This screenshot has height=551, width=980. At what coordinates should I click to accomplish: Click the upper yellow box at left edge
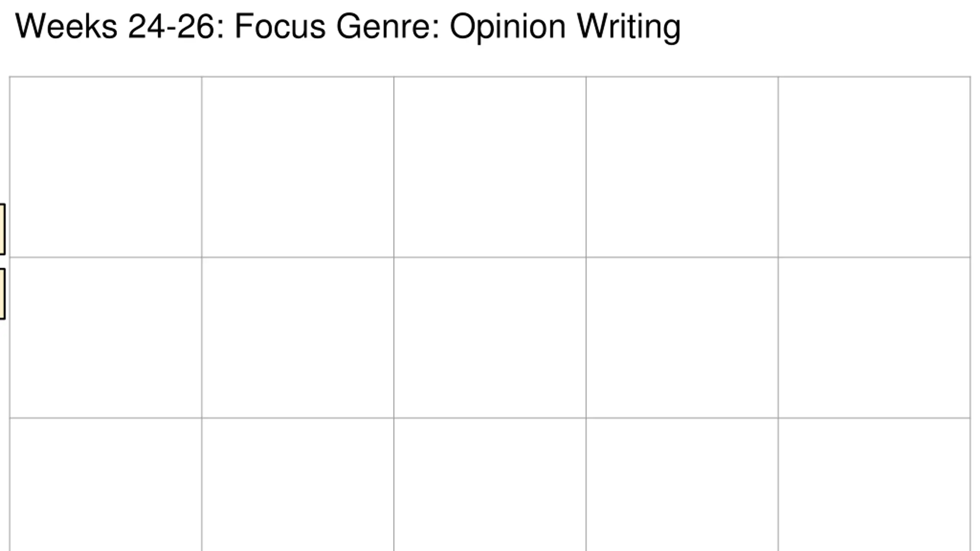(2, 229)
